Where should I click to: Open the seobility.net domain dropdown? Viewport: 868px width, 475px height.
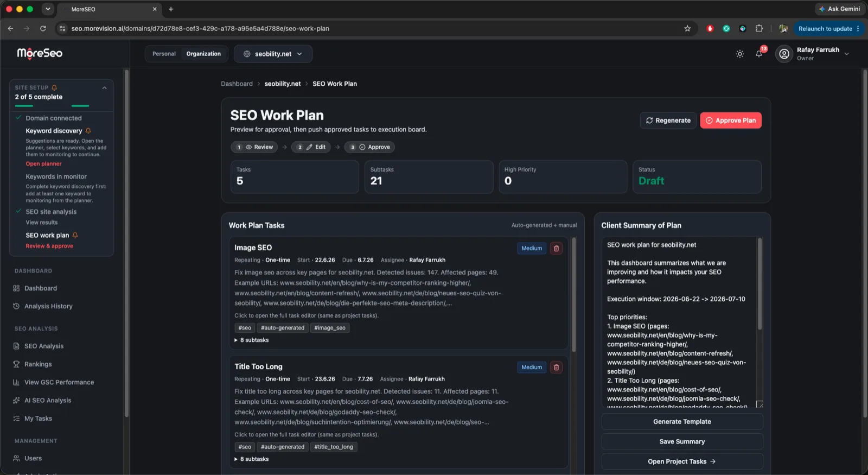[273, 54]
